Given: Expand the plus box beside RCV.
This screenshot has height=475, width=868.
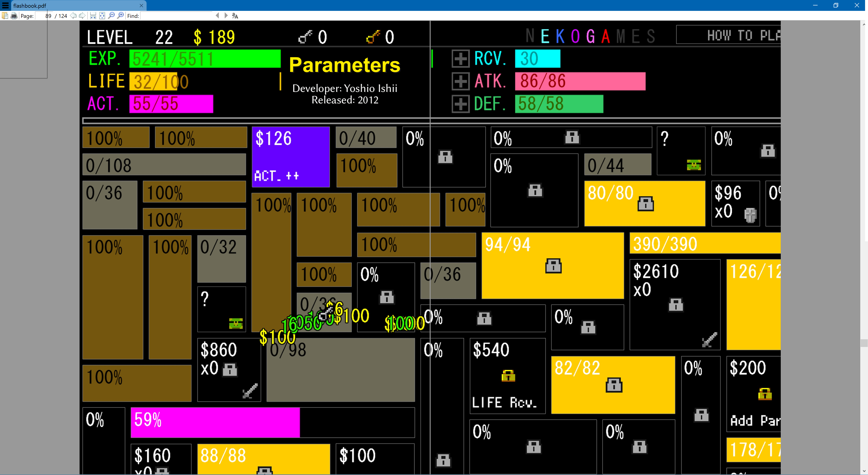Looking at the screenshot, I should [x=460, y=59].
